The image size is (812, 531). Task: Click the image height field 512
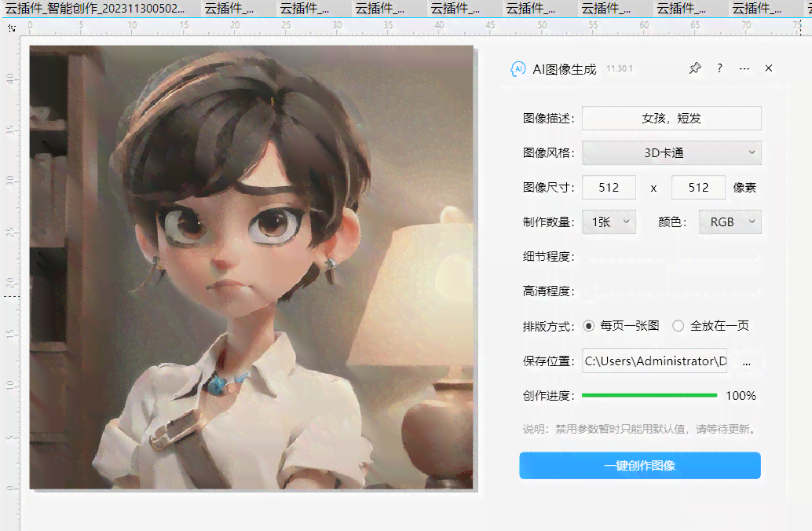tap(698, 188)
